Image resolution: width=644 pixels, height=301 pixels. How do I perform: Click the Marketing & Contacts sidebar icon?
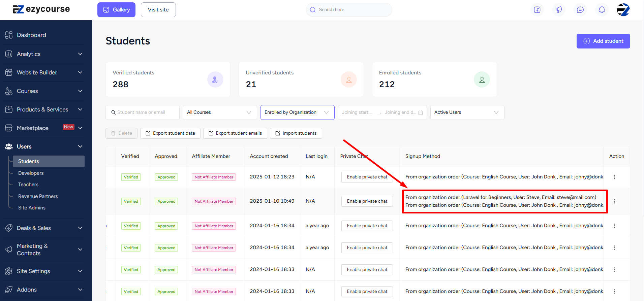coord(9,249)
